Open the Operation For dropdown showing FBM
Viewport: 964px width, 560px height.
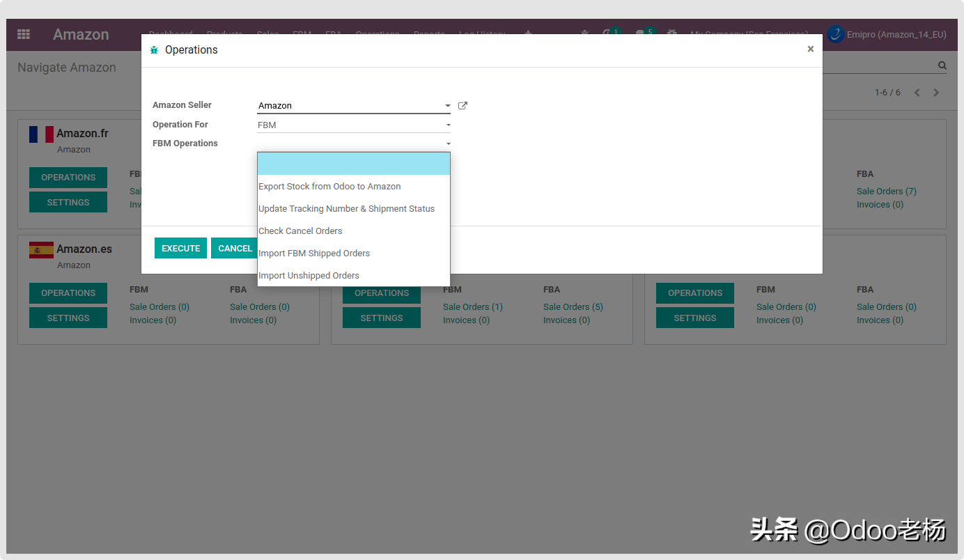pyautogui.click(x=354, y=125)
